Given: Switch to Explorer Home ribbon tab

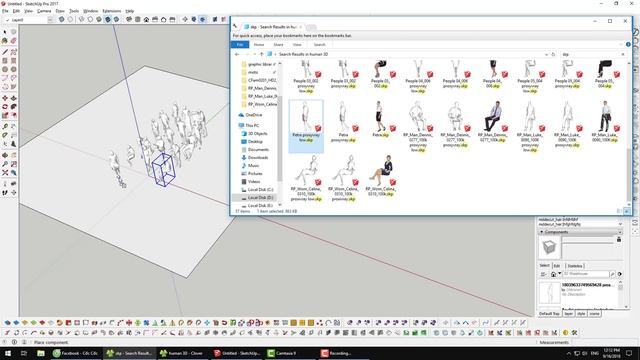Looking at the screenshot, I should click(259, 44).
